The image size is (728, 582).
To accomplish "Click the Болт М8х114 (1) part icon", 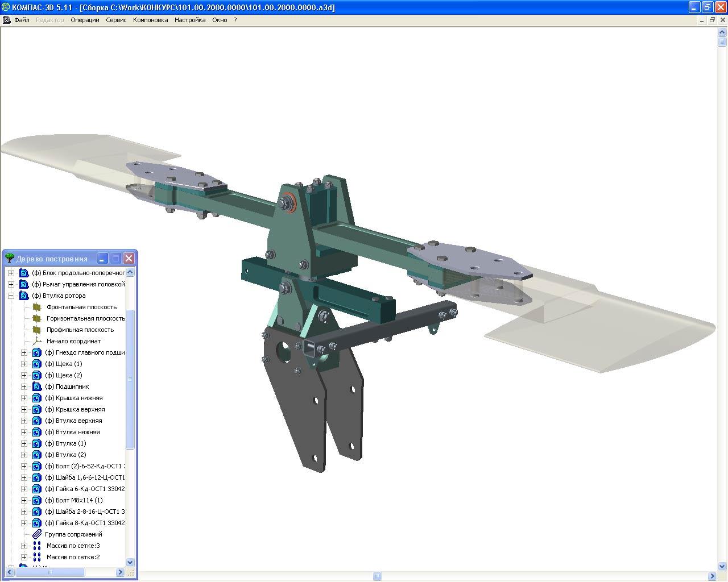I will point(37,500).
